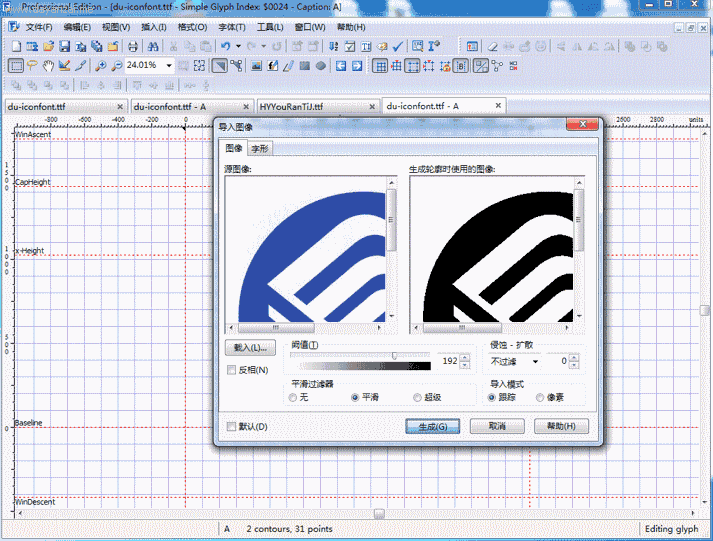Viewport: 713px width, 541px height.
Task: Open the 字体(T) menu
Action: (232, 27)
